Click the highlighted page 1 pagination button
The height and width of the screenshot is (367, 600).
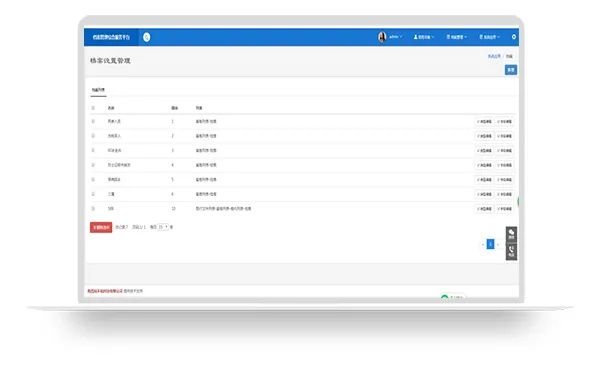pos(490,244)
